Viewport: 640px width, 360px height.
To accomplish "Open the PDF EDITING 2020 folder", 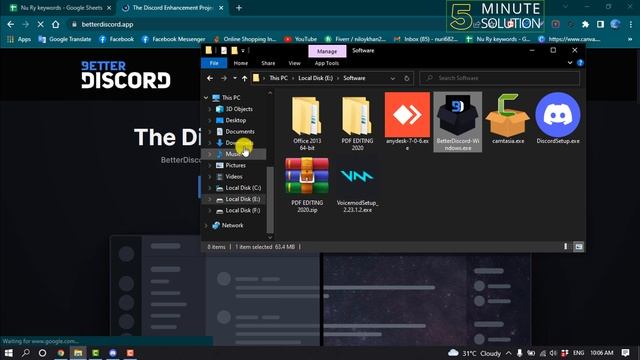I will coord(357,122).
